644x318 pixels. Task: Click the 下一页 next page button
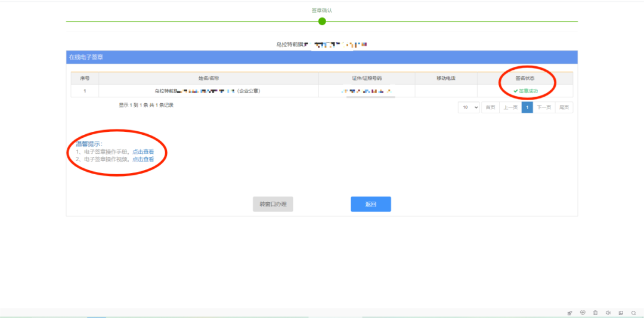pyautogui.click(x=544, y=107)
